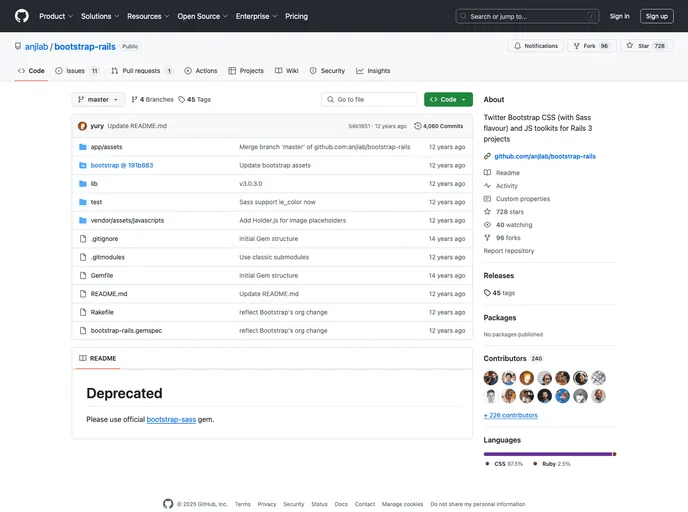Click the Custom properties link
This screenshot has width=688, height=512.
click(523, 199)
